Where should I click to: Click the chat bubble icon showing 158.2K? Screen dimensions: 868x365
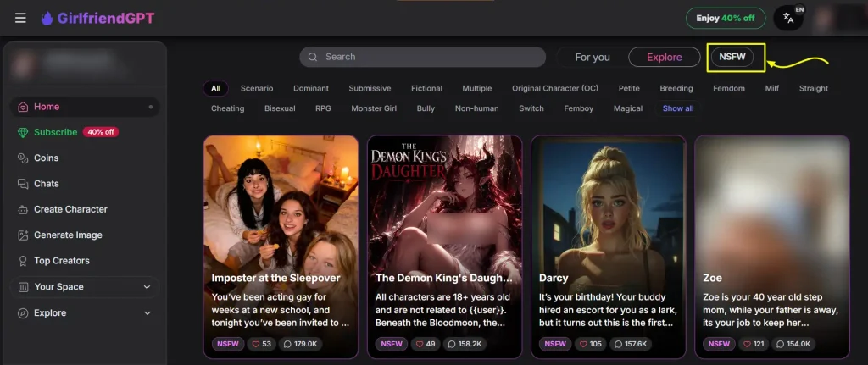(x=451, y=344)
